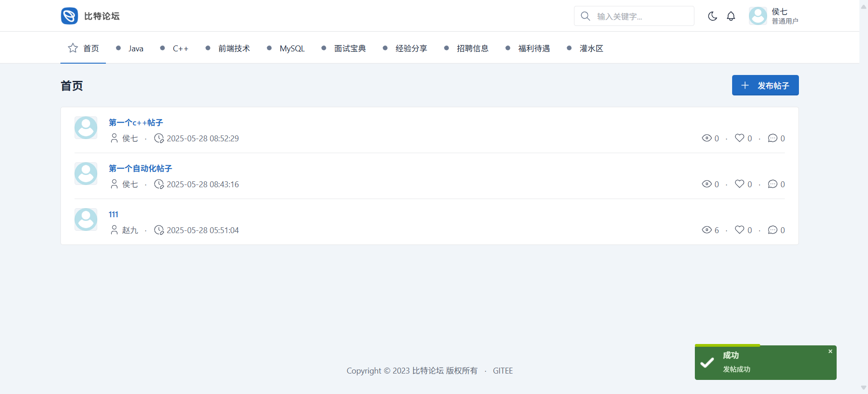Screen dimensions: 868x394
Task: Open 招聘信息 tab
Action: point(466,48)
